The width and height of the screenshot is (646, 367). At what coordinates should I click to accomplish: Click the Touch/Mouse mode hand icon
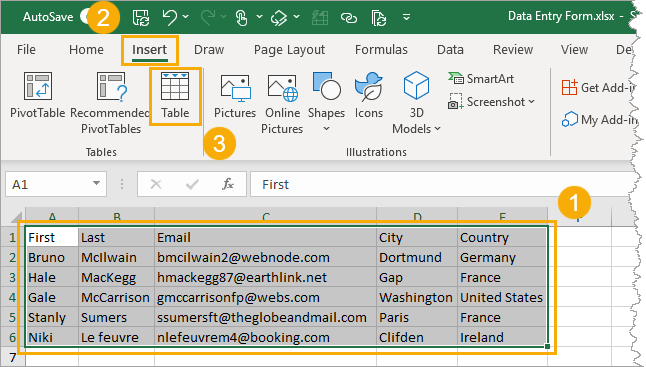tap(241, 17)
